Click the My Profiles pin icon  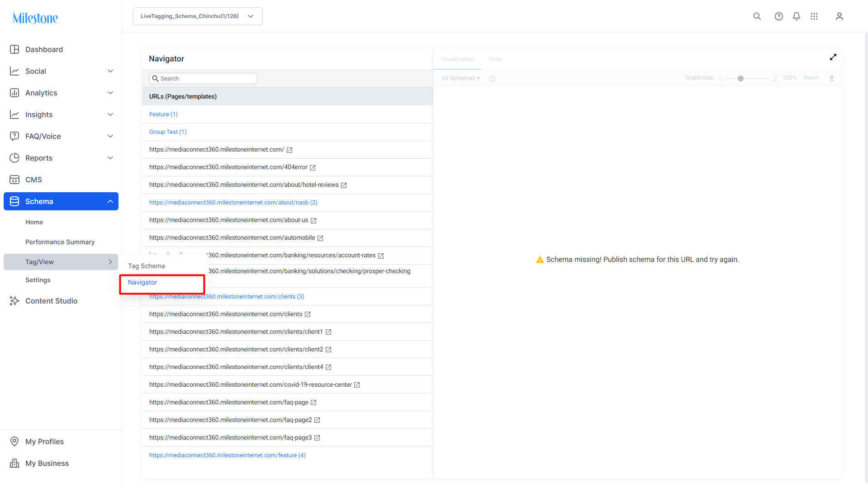pos(14,441)
